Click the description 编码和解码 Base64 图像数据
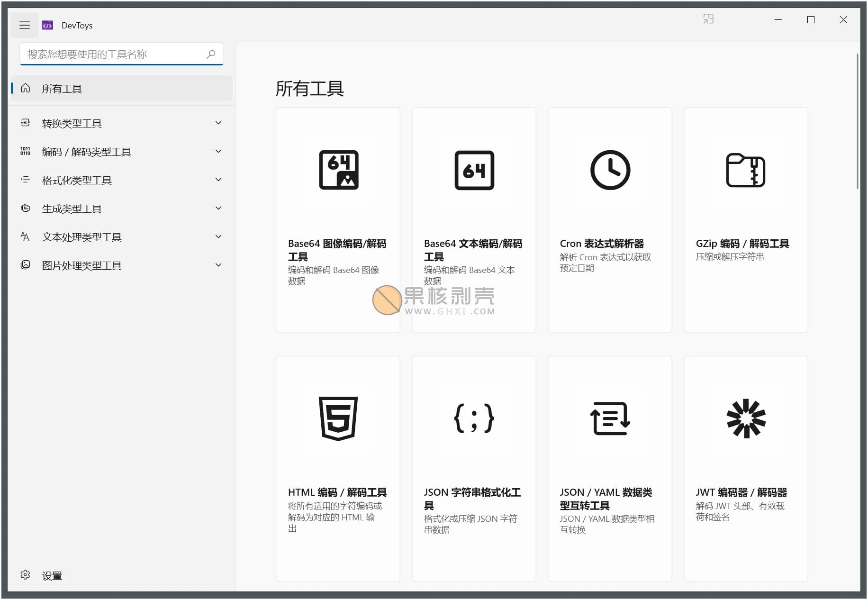The image size is (868, 600). point(334,275)
